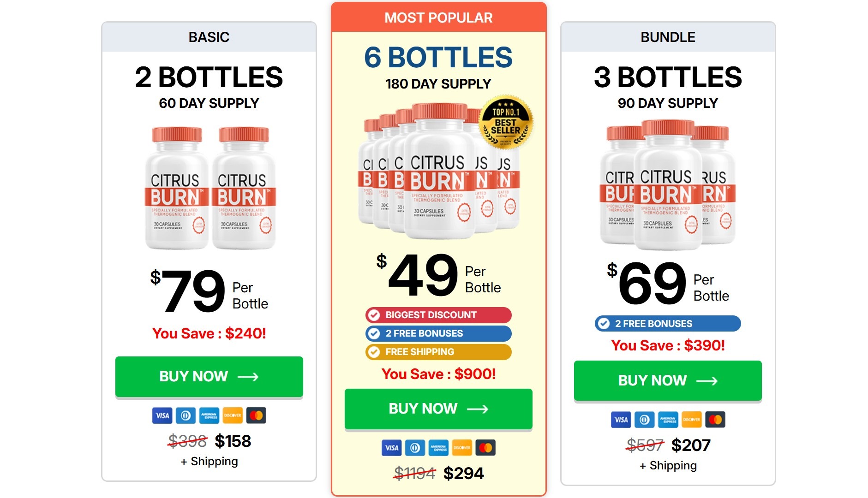This screenshot has height=498, width=868.
Task: Click the Biggest Discount checkmark badge
Action: click(x=374, y=315)
